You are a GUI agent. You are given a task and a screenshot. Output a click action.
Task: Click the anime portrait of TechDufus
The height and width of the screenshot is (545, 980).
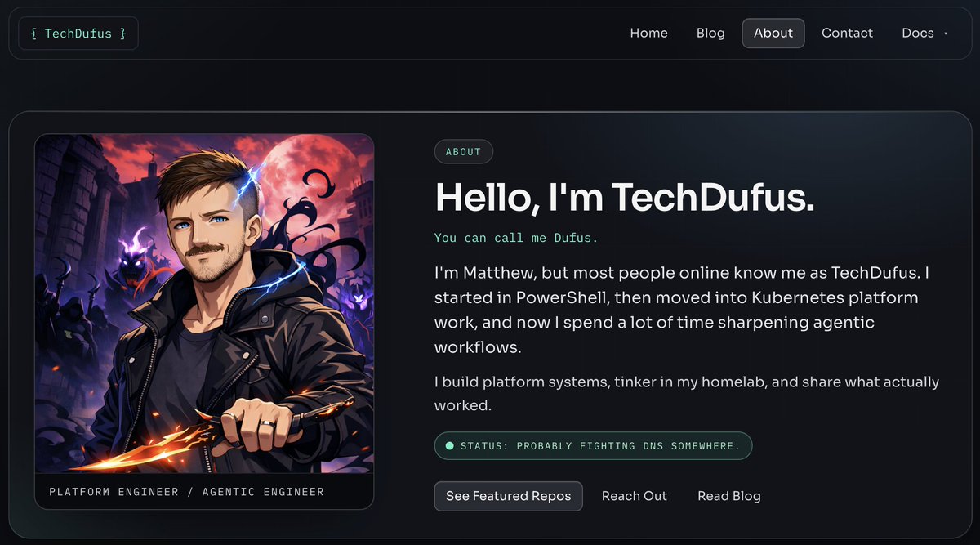(204, 306)
